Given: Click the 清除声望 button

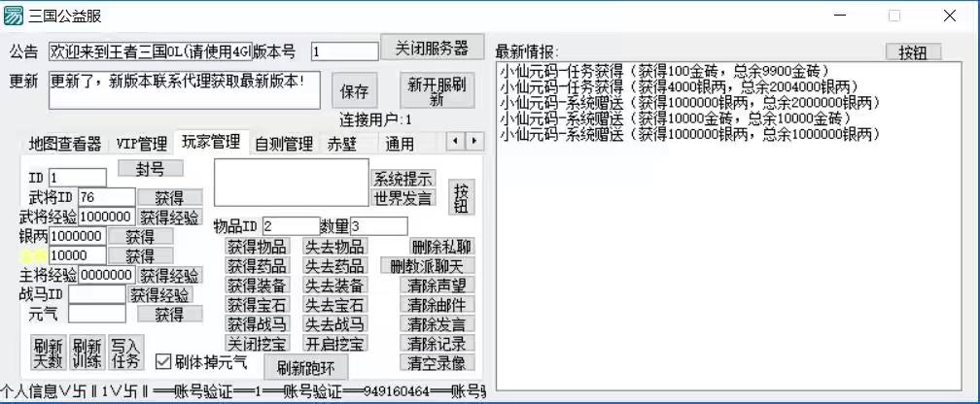Looking at the screenshot, I should click(x=437, y=286).
